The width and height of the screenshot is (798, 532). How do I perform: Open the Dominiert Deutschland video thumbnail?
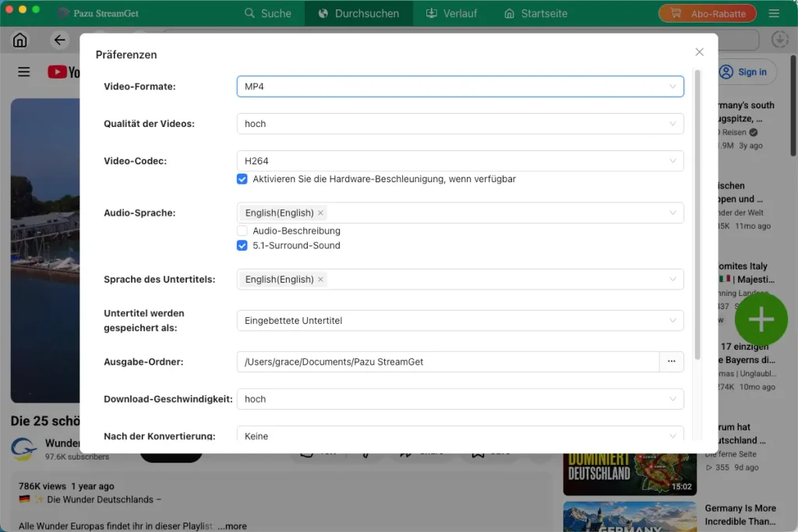click(630, 473)
